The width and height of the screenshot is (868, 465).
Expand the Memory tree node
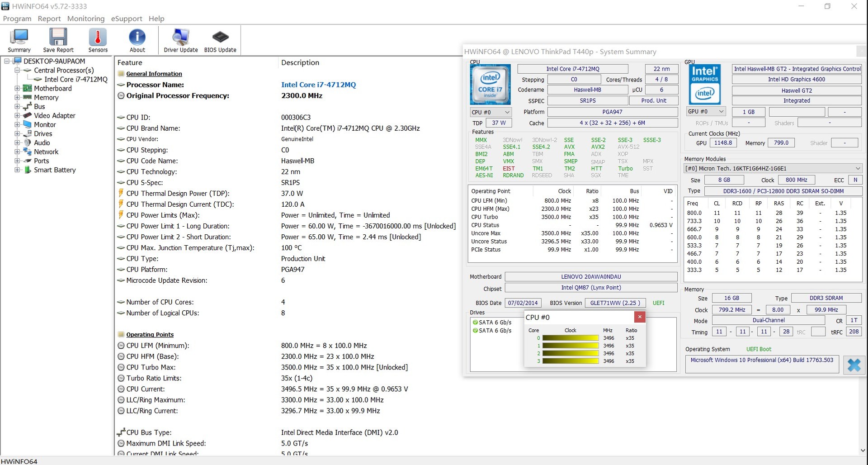(17, 97)
